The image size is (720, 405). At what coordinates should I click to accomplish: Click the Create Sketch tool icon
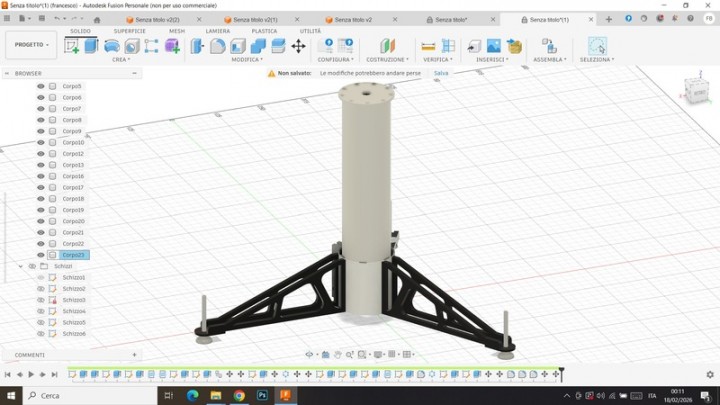72,46
